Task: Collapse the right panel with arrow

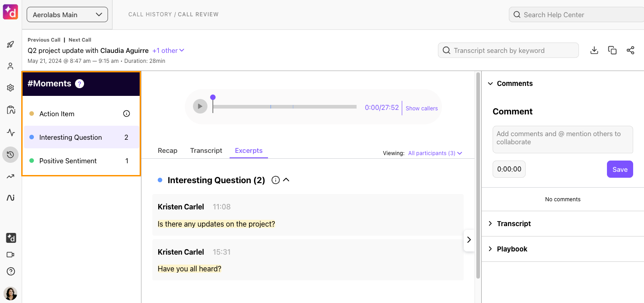Action: (x=469, y=240)
